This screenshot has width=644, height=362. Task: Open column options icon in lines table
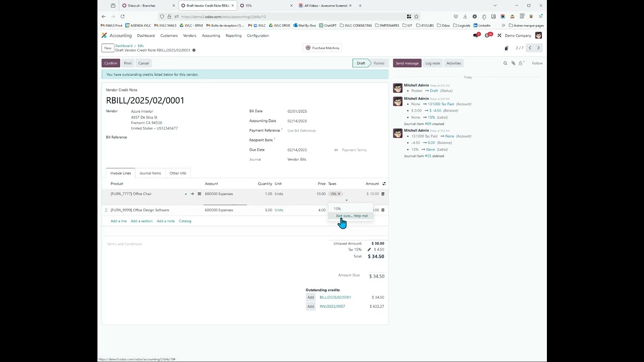coord(384,184)
